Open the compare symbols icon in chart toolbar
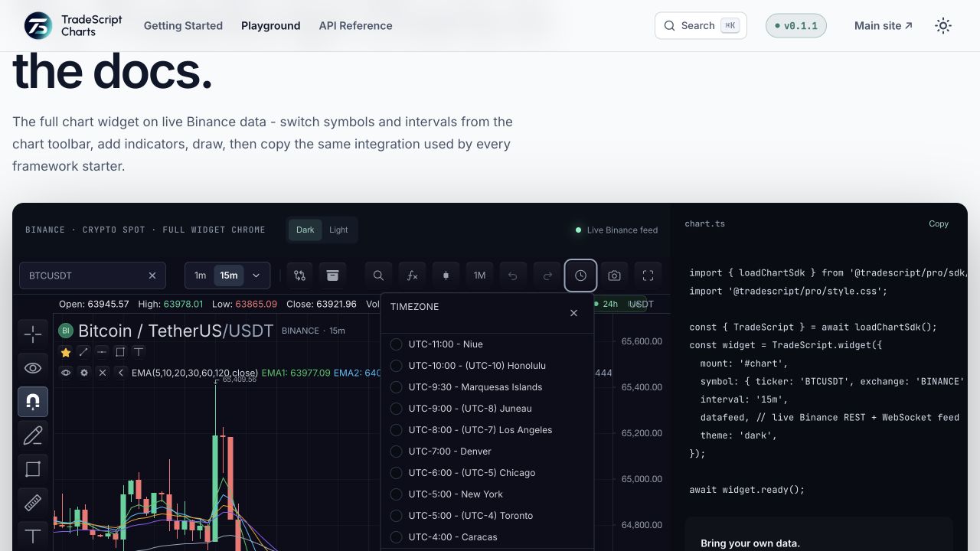 click(x=299, y=275)
